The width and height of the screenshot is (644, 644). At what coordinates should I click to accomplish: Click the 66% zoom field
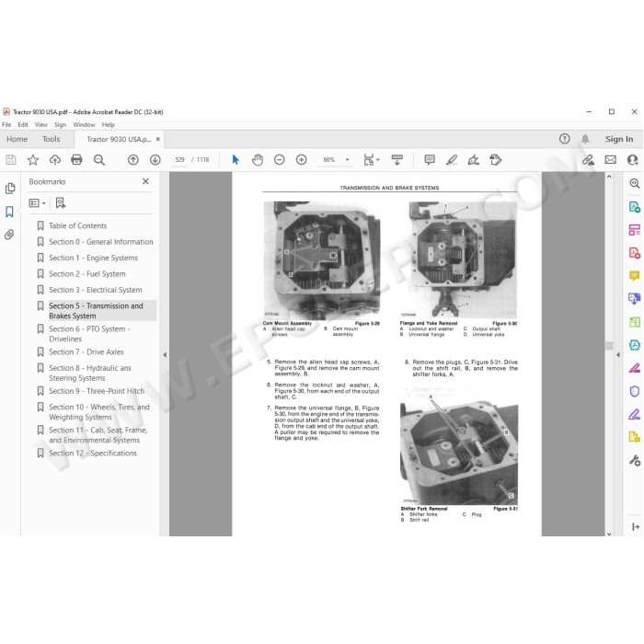(329, 160)
